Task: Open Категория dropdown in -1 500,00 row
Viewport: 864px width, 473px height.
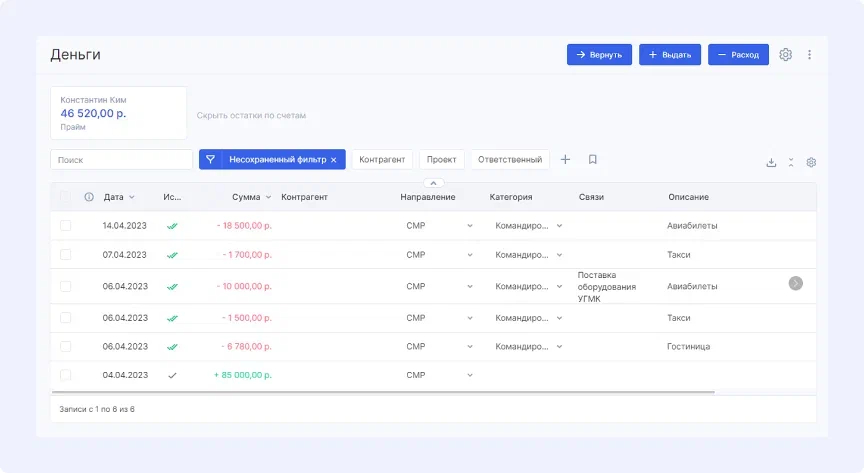Action: tap(559, 318)
